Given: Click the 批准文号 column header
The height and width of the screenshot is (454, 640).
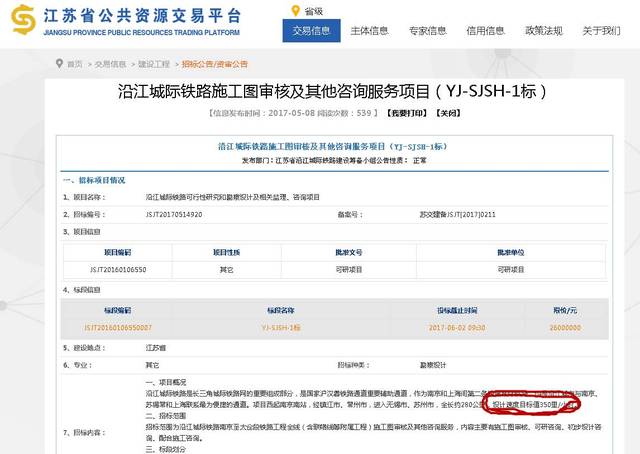Looking at the screenshot, I should click(349, 253).
